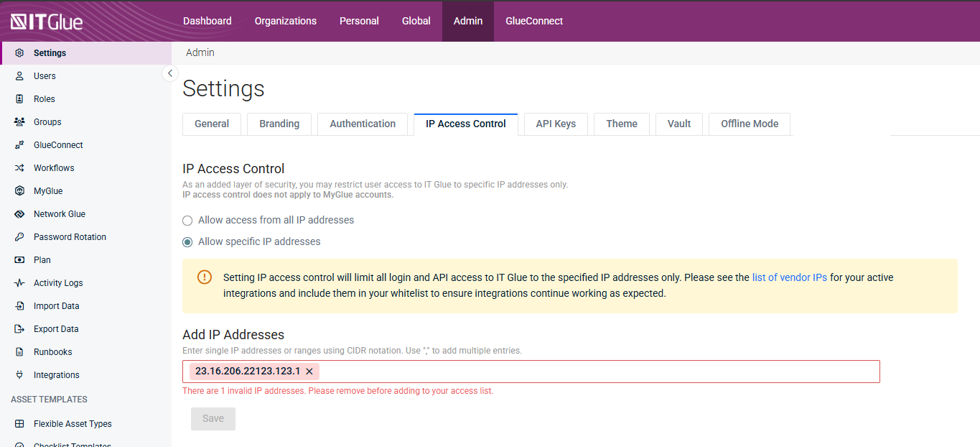
Task: Switch to the API Keys tab
Action: (556, 124)
